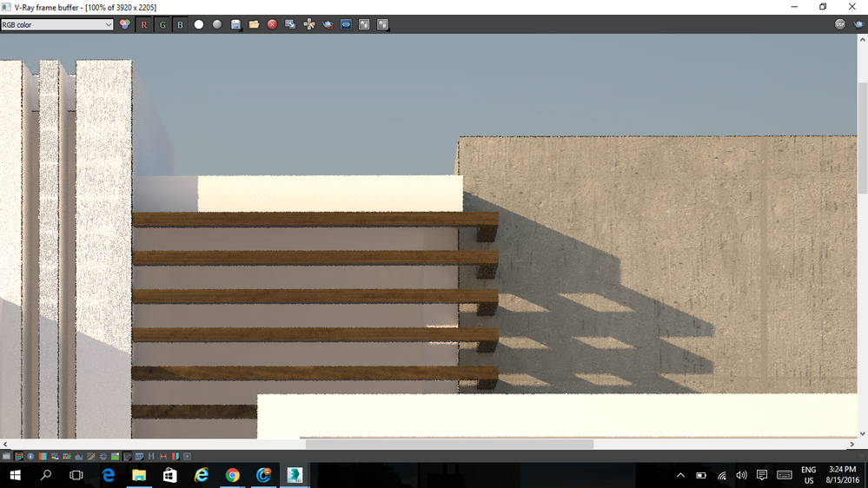Viewport: 868px width, 488px height.
Task: Toggle the red channel R button
Action: (x=144, y=25)
